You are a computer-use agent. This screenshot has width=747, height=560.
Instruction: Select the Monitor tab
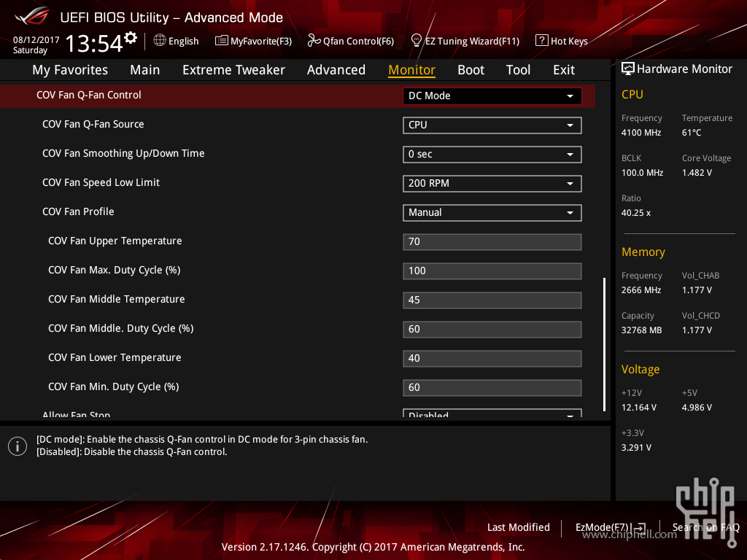[411, 70]
